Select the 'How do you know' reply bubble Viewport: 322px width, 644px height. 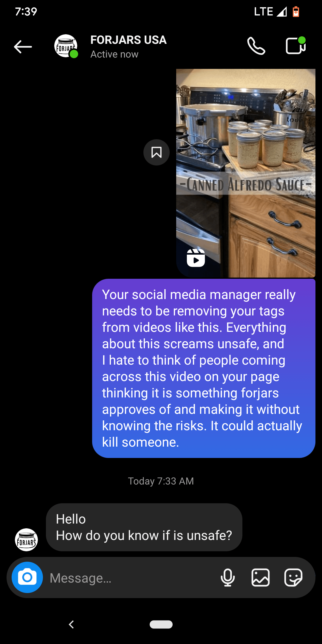coord(144,527)
